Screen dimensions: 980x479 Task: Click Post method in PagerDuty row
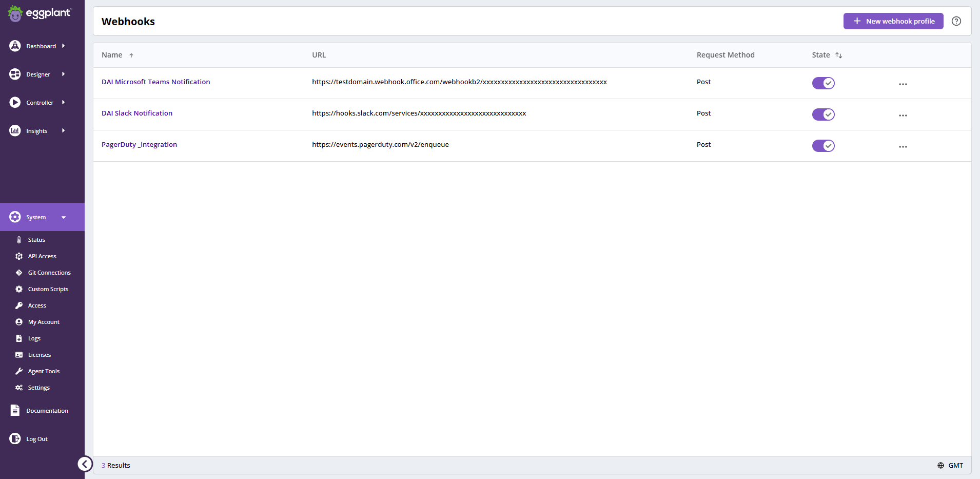coord(703,144)
